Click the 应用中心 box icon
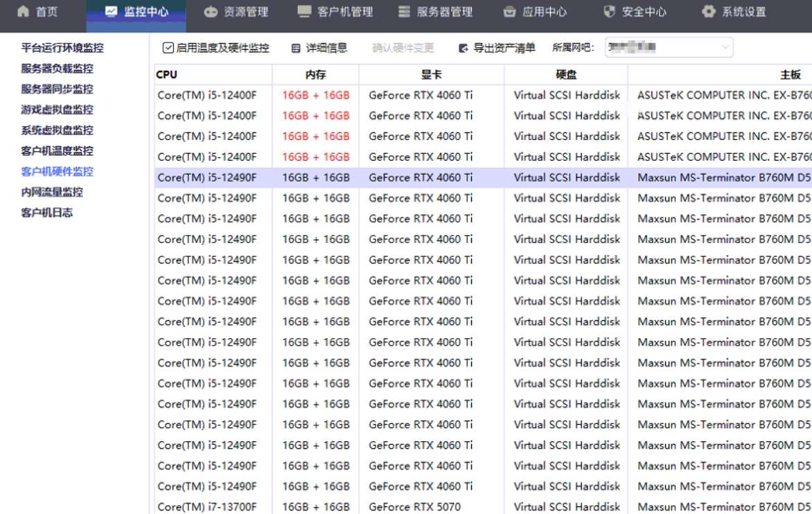812x514 pixels. click(x=509, y=11)
